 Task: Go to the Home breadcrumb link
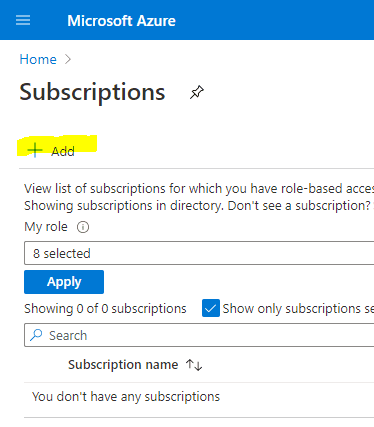point(38,59)
